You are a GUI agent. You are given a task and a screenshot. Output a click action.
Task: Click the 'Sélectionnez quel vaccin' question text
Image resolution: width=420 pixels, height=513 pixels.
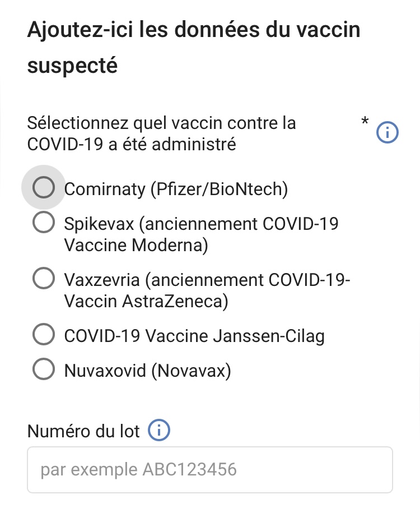tap(161, 122)
